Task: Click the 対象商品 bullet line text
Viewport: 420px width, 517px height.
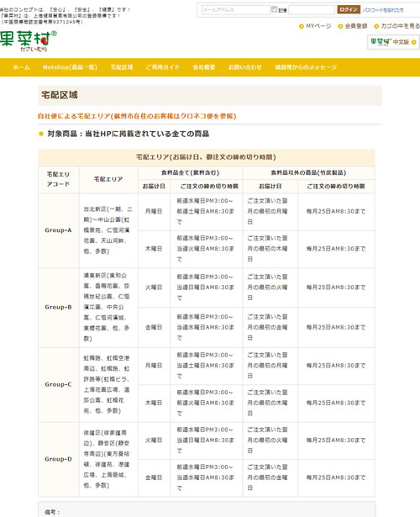Action: pyautogui.click(x=129, y=134)
